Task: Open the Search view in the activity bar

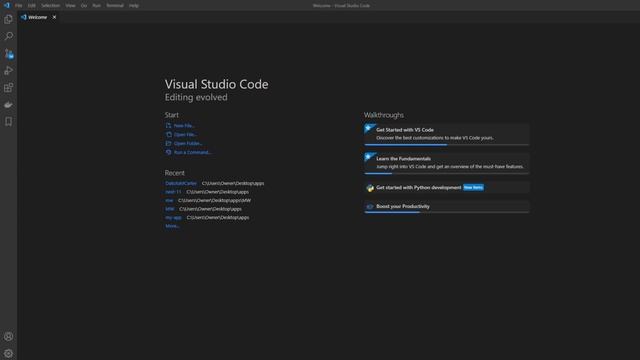Action: tap(8, 36)
